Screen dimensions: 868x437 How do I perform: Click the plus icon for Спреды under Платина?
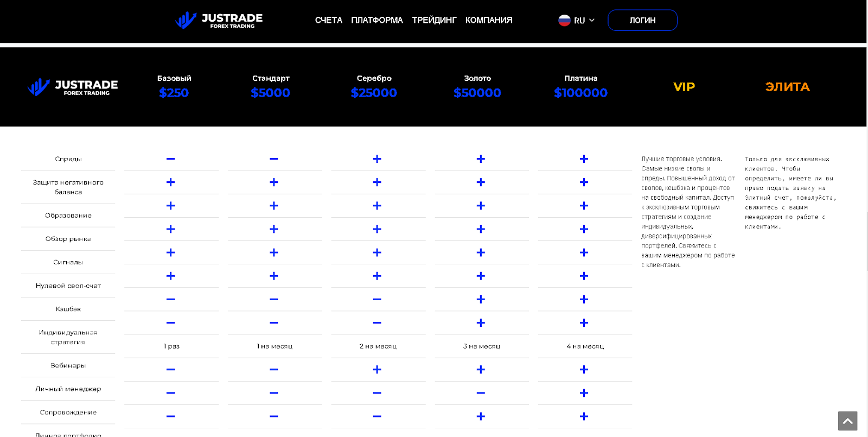[x=584, y=159]
